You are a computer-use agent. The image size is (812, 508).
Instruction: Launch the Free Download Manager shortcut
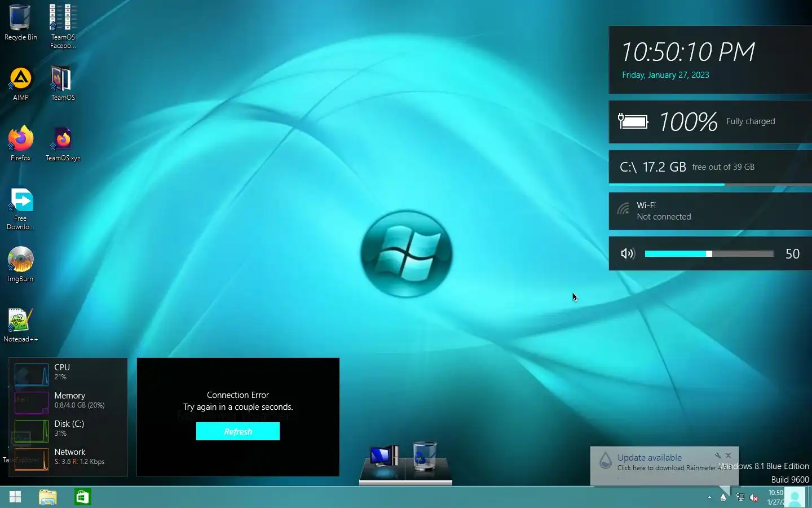[x=20, y=208]
